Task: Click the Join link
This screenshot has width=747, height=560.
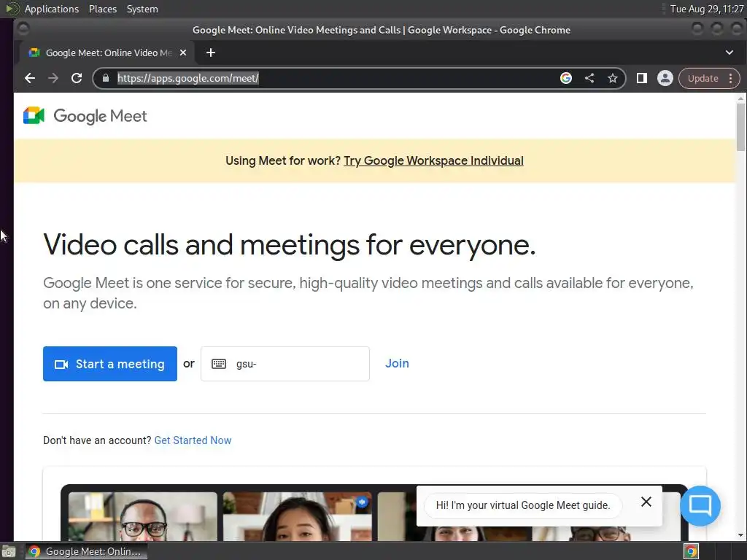Action: (x=397, y=363)
